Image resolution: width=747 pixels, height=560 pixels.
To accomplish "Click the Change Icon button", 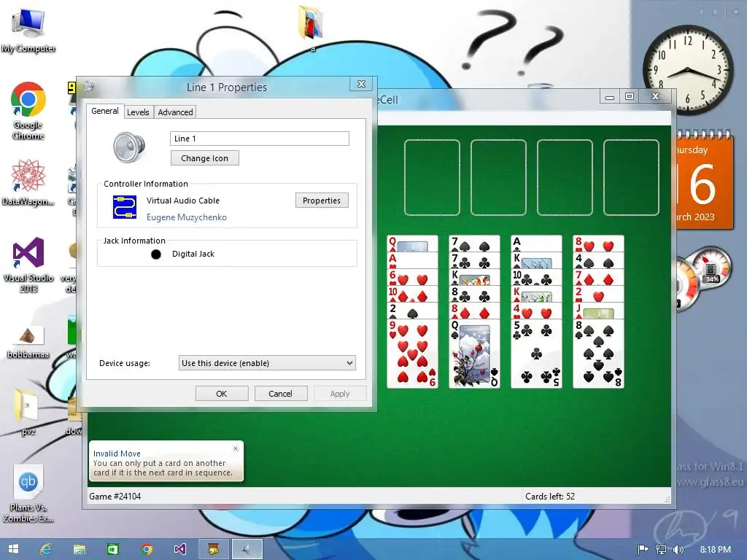I will click(205, 158).
